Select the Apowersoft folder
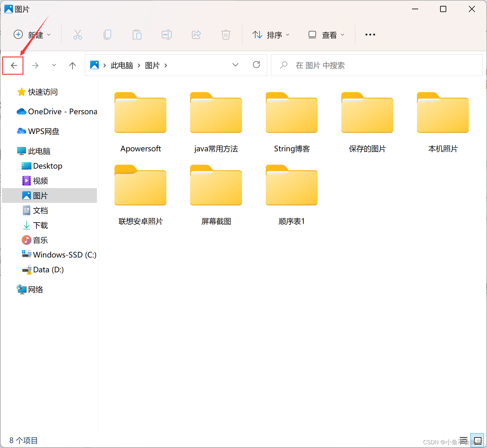Viewport: 487px width, 448px height. click(140, 122)
